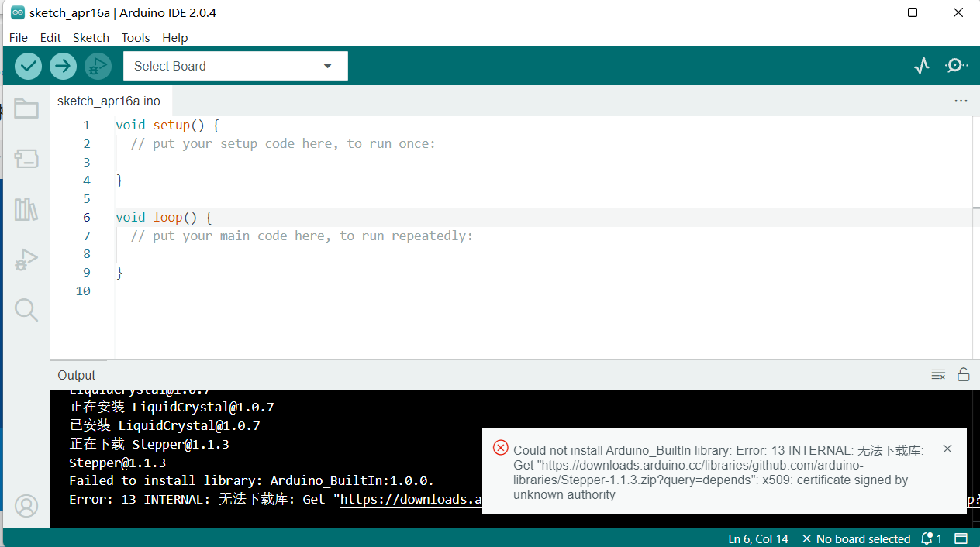Click the Verify checkmark button
The height and width of the screenshot is (547, 980).
click(x=28, y=66)
